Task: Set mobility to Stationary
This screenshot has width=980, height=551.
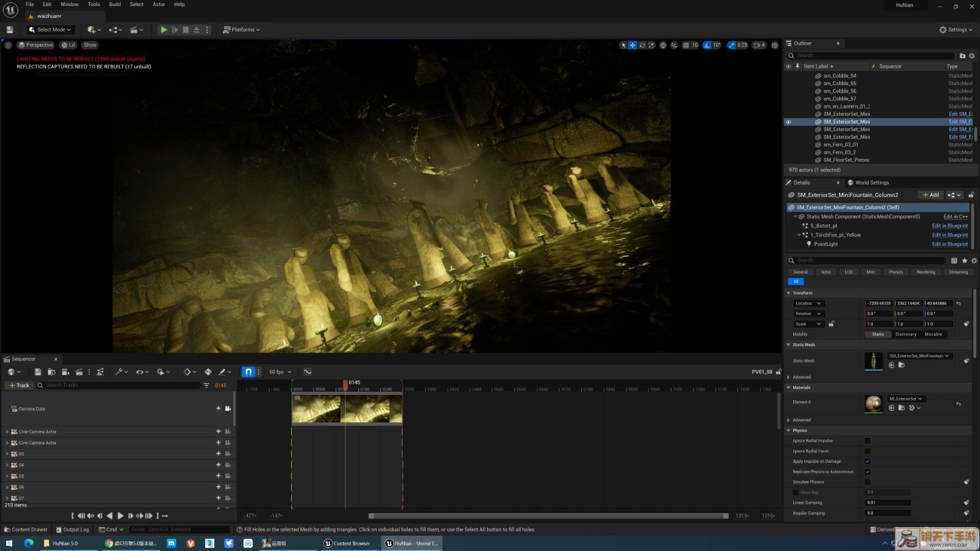Action: point(906,334)
